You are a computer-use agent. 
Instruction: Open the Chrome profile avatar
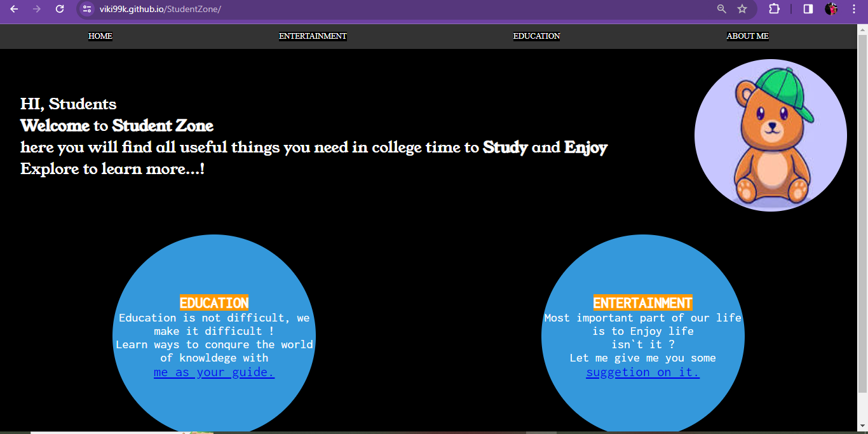click(x=831, y=9)
